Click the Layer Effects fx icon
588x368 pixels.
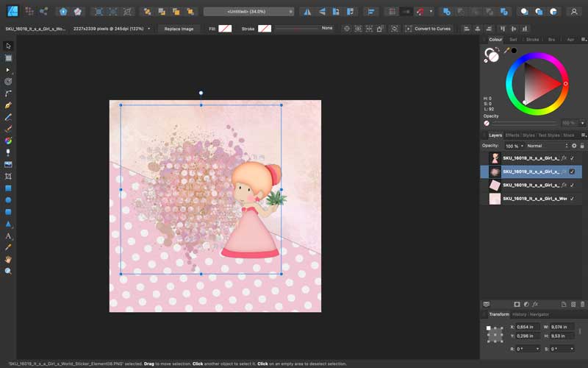coord(536,304)
